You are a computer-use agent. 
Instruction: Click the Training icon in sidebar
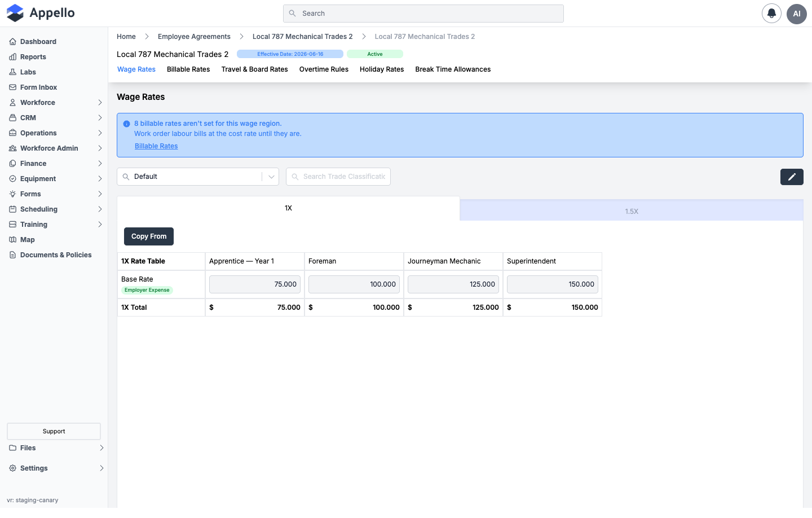click(12, 225)
